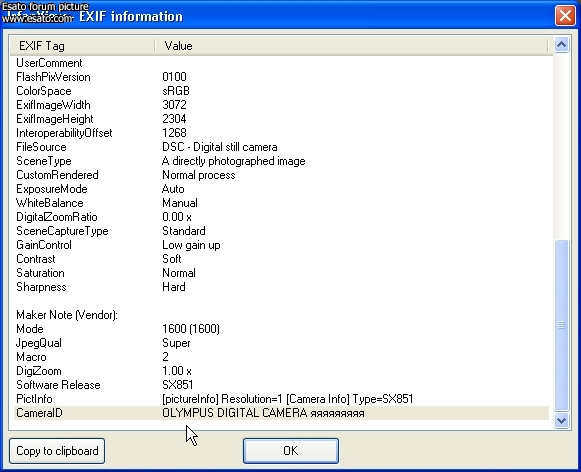The width and height of the screenshot is (581, 472).
Task: Close the EXIF information dialog
Action: pos(565,16)
